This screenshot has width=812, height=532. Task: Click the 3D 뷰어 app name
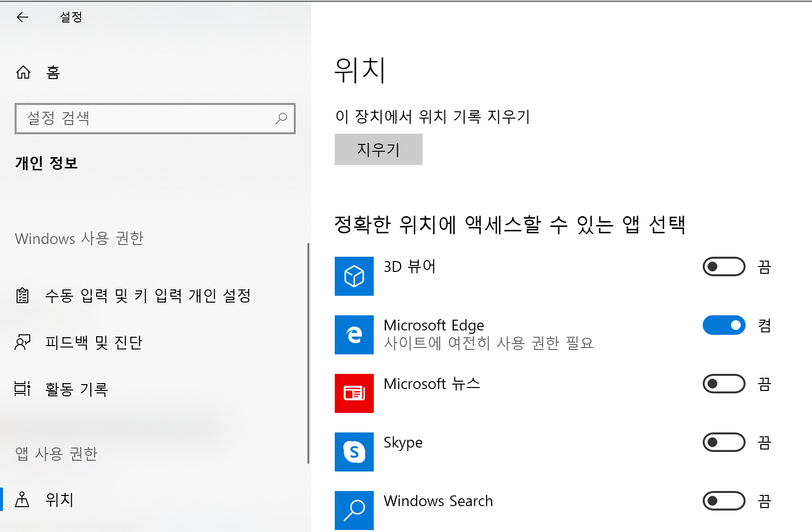[409, 266]
